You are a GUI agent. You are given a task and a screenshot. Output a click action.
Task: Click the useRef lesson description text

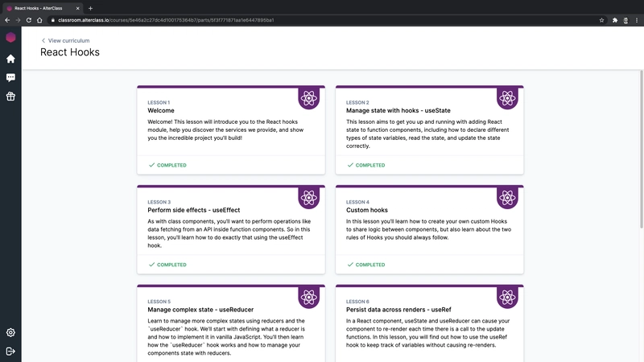[427, 333]
